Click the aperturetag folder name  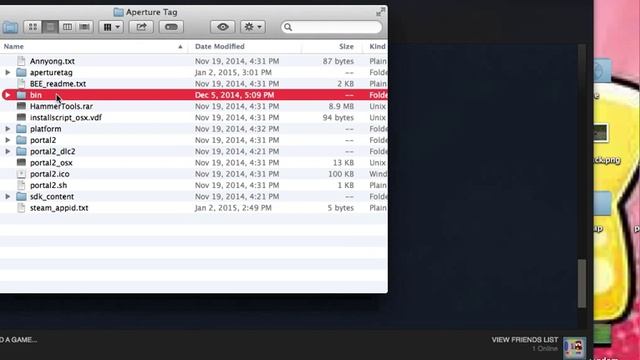click(51, 73)
